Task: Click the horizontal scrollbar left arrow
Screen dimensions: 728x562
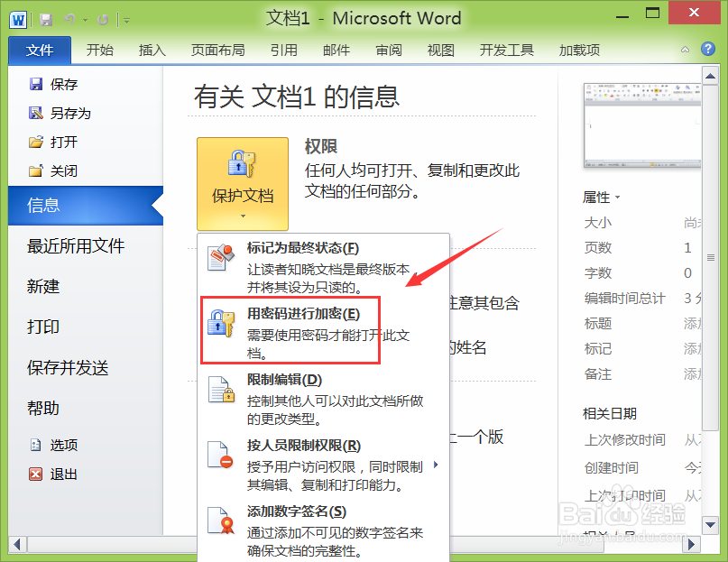Action: (x=18, y=544)
